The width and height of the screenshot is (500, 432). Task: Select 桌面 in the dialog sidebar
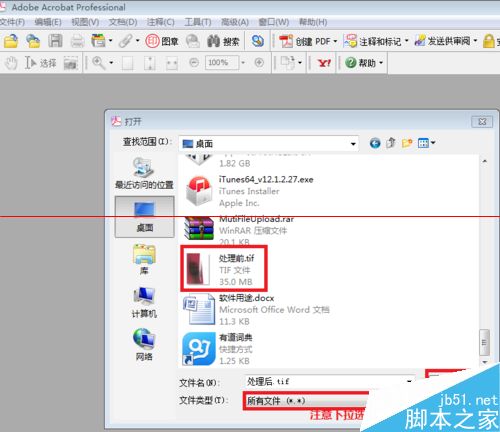coord(144,217)
